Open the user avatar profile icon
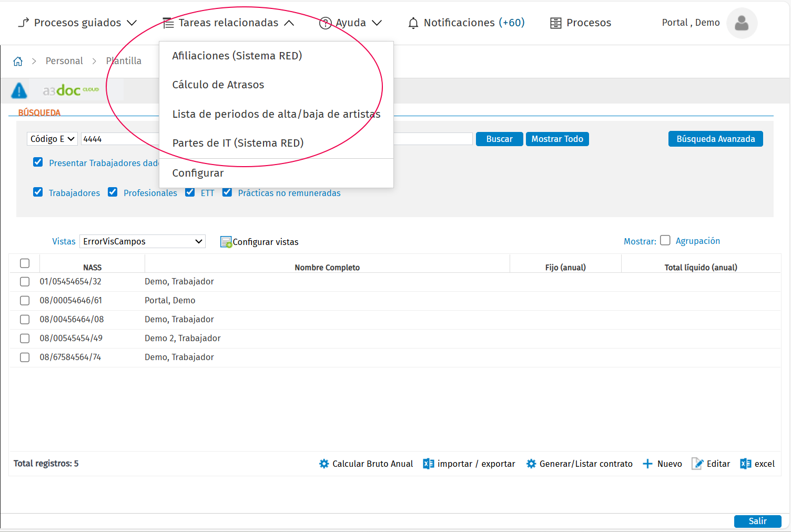 742,23
